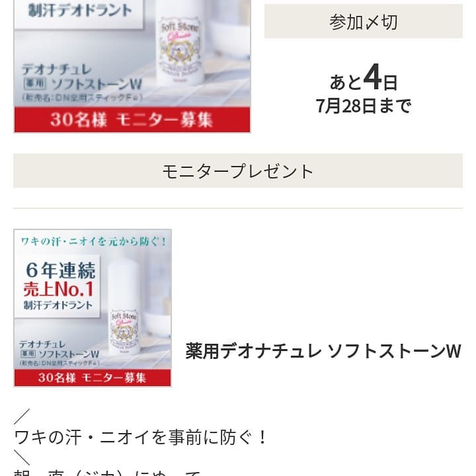Tap the partially visible text line at the bottom
The height and width of the screenshot is (476, 476).
(x=108, y=472)
